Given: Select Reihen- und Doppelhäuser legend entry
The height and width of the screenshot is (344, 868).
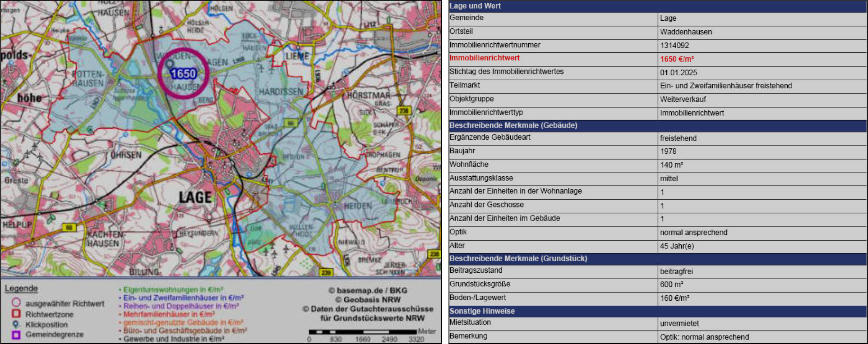Looking at the screenshot, I should (180, 306).
